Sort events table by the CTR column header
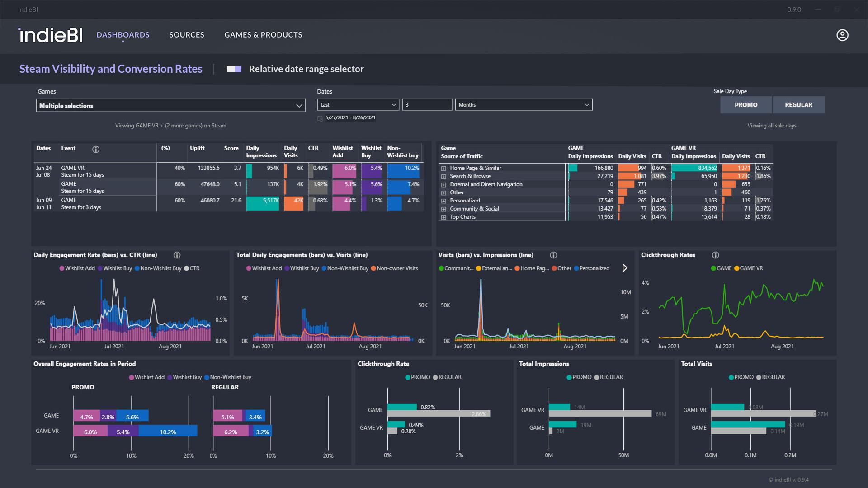This screenshot has height=488, width=868. tap(313, 148)
